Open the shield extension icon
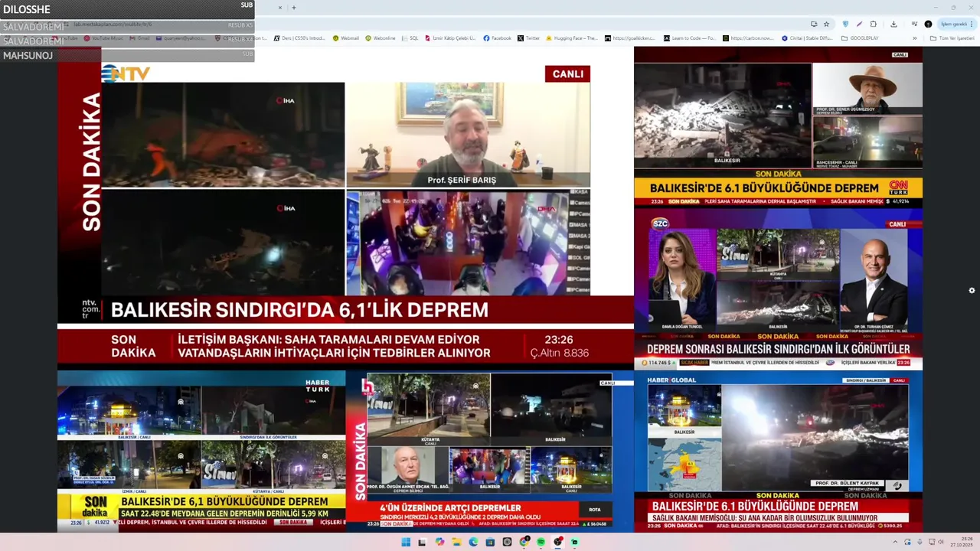Image resolution: width=980 pixels, height=551 pixels. 845,24
